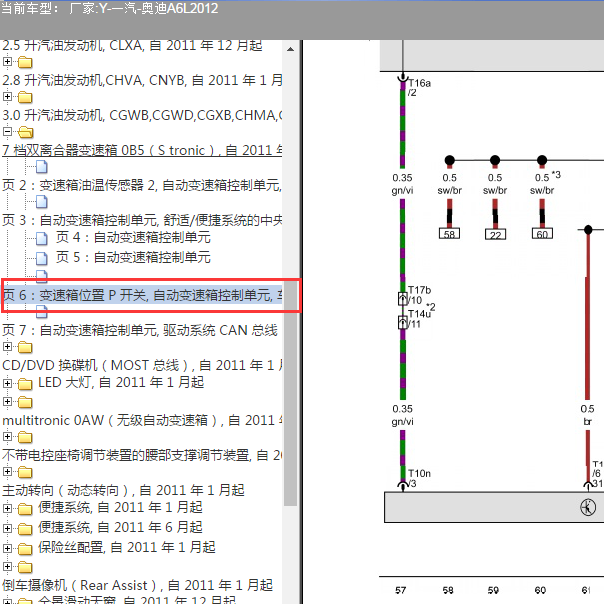This screenshot has width=604, height=604.
Task: Open the 保险丝配置 folder icon
Action: 25,548
